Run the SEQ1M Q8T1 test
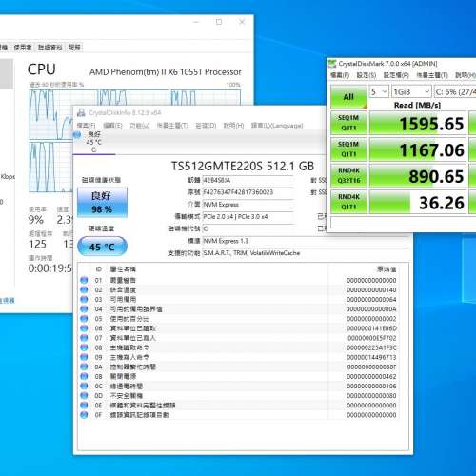The height and width of the screenshot is (476, 476). pyautogui.click(x=348, y=123)
